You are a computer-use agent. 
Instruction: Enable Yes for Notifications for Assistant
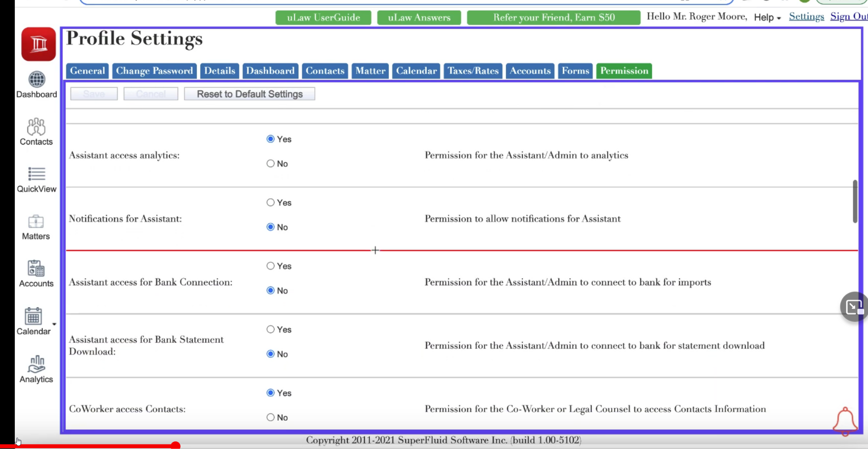click(270, 202)
